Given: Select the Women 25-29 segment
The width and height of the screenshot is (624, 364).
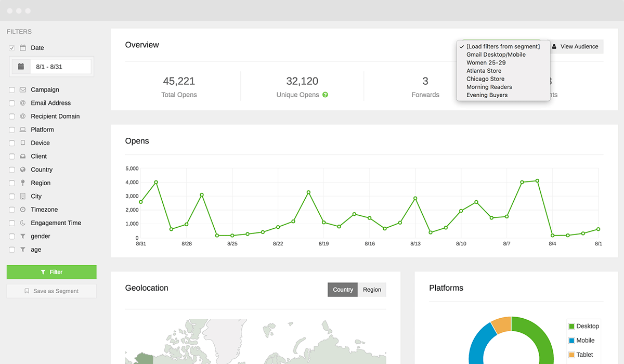Looking at the screenshot, I should (503, 63).
